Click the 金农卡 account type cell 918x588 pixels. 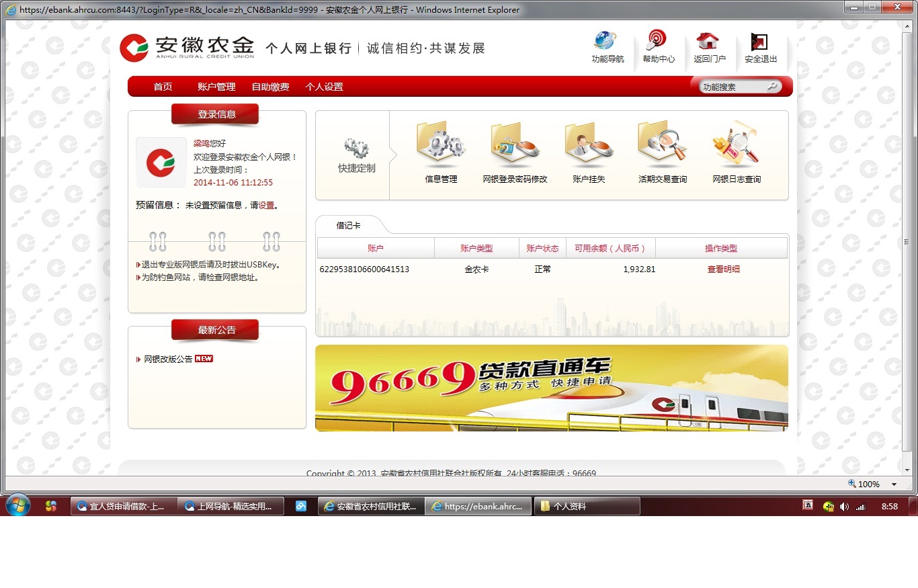(x=476, y=269)
